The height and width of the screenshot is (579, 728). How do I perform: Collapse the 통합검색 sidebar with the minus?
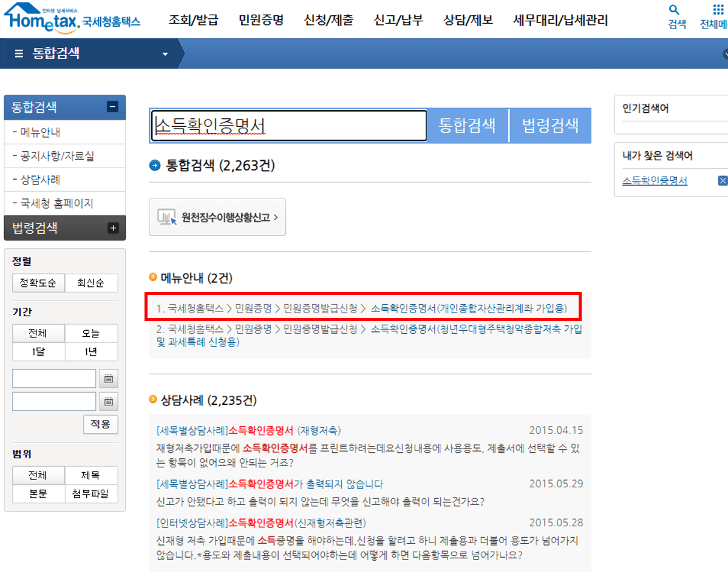pos(114,107)
